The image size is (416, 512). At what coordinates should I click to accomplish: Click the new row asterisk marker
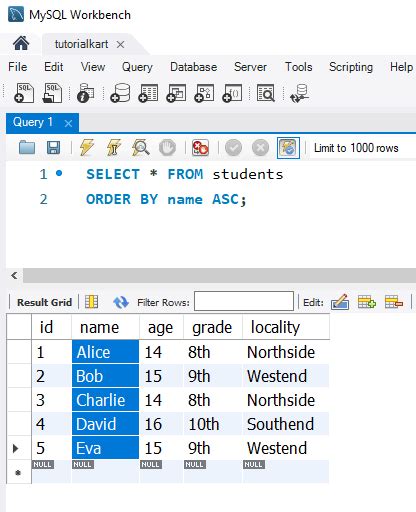[18, 472]
